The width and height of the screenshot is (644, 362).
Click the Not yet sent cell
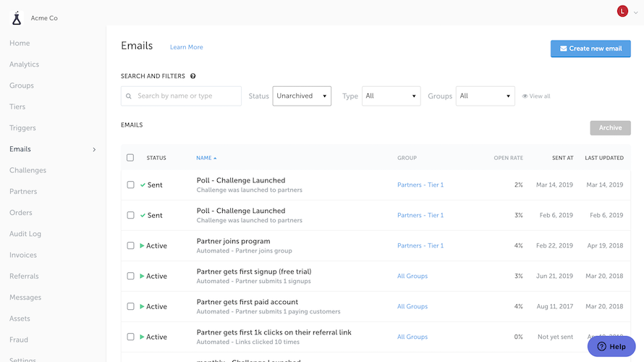point(555,337)
